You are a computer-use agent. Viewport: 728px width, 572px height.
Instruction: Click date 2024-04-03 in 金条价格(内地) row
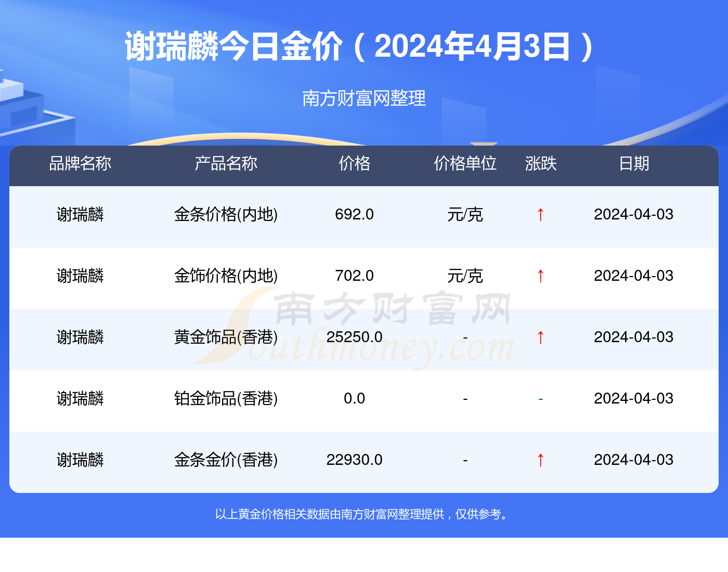(634, 214)
